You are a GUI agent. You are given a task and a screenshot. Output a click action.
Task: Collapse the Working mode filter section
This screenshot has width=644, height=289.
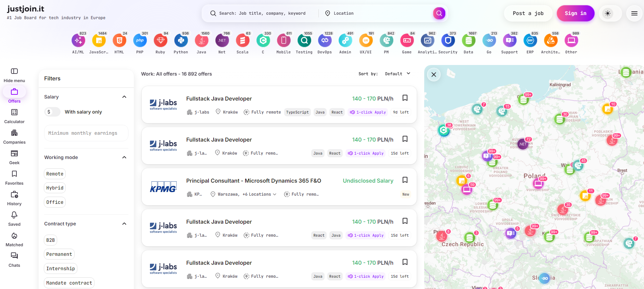point(124,157)
